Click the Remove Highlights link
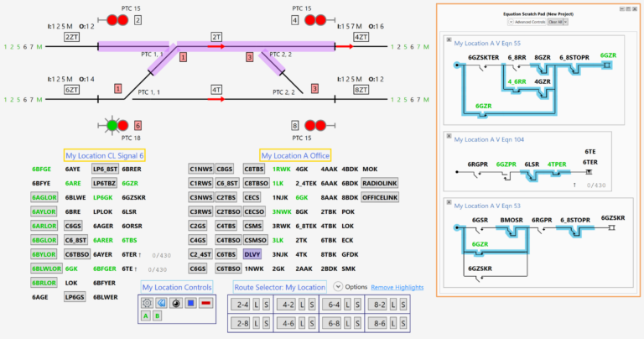644x339 pixels. [397, 287]
